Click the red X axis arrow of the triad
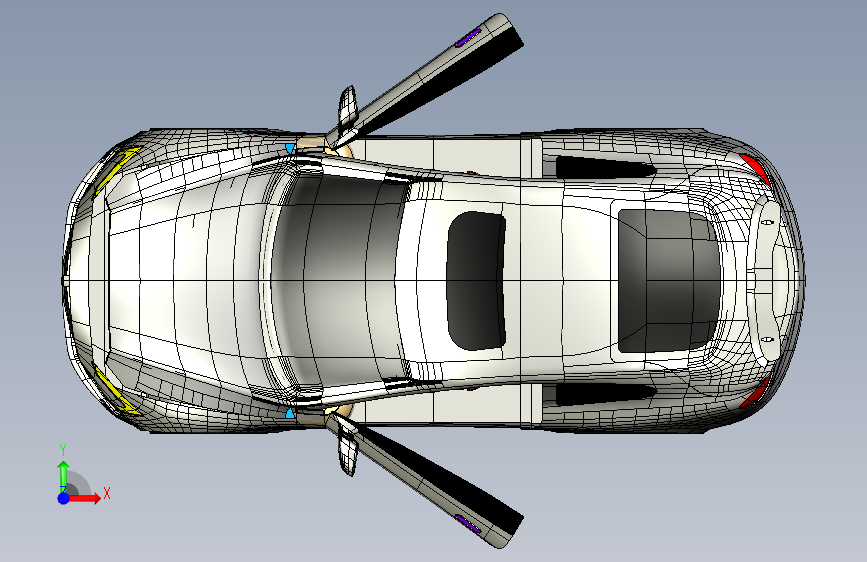 tap(85, 498)
